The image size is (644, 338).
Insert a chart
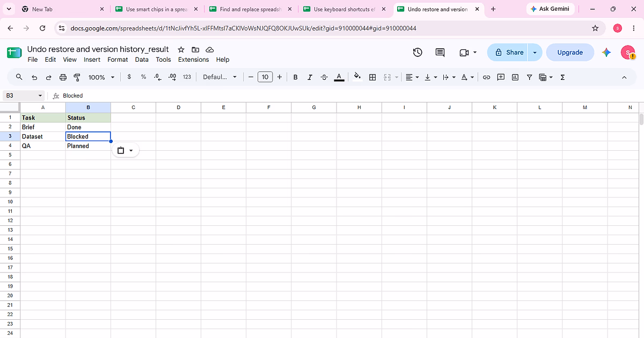(x=515, y=77)
